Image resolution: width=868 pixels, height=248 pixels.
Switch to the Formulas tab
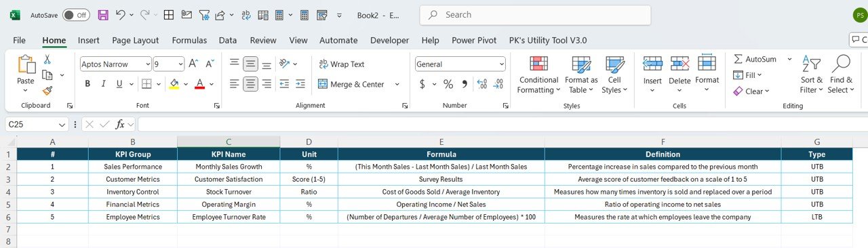189,41
